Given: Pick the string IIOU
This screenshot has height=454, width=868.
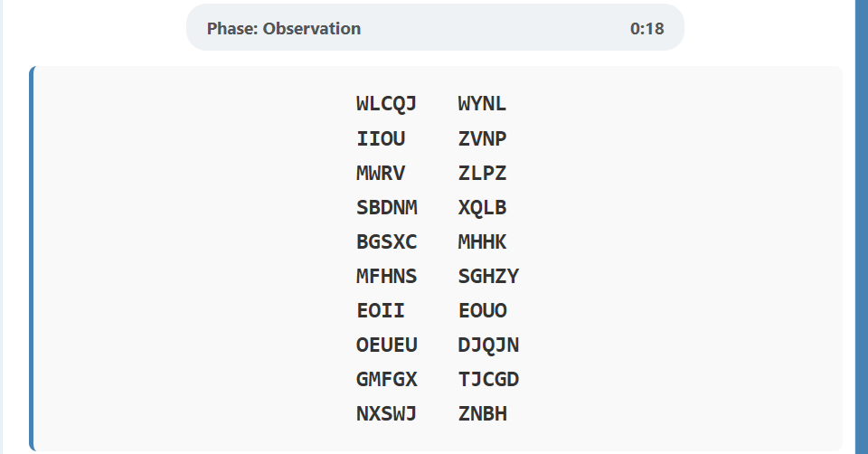Looking at the screenshot, I should (381, 139).
